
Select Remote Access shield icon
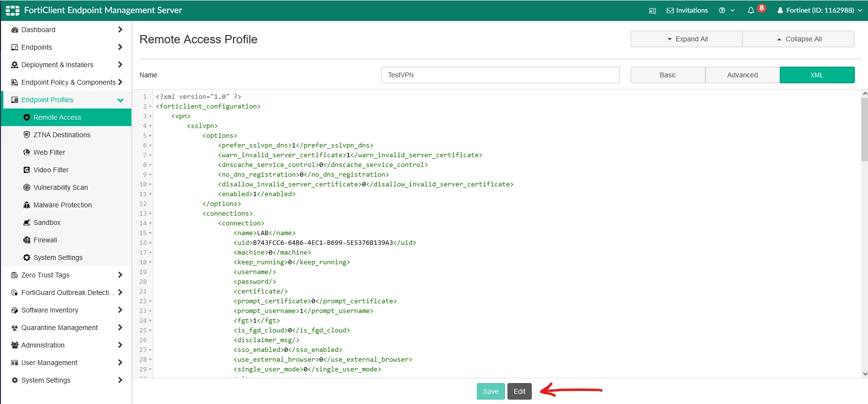point(27,117)
